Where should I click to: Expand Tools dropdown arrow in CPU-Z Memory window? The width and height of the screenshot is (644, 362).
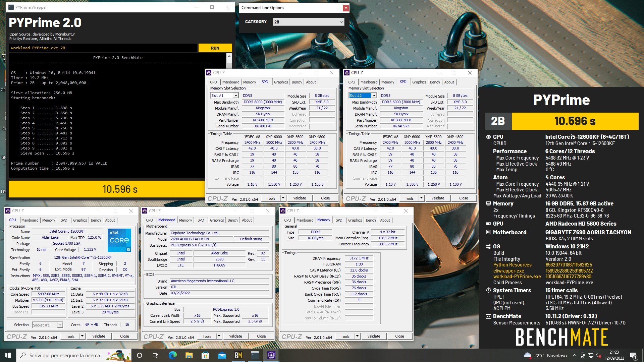357,336
